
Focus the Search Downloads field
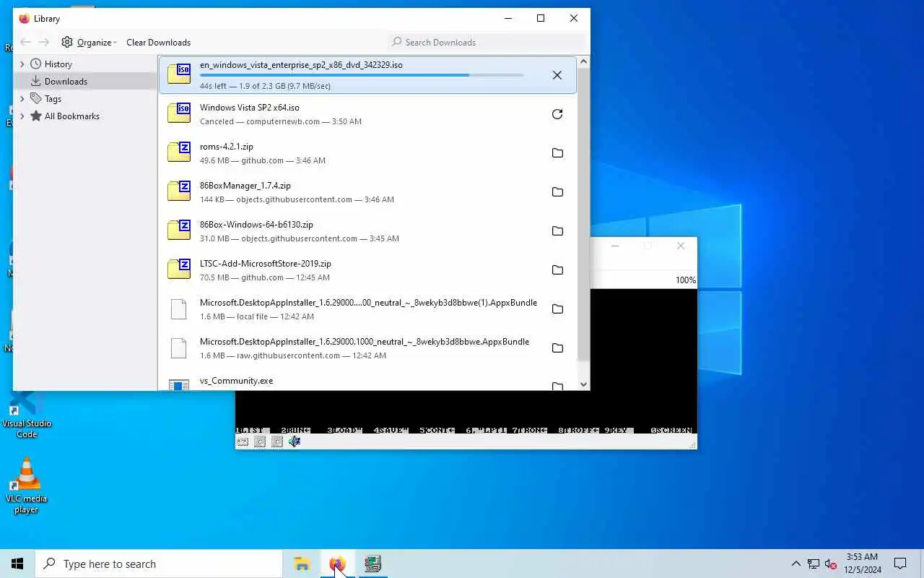pos(487,42)
